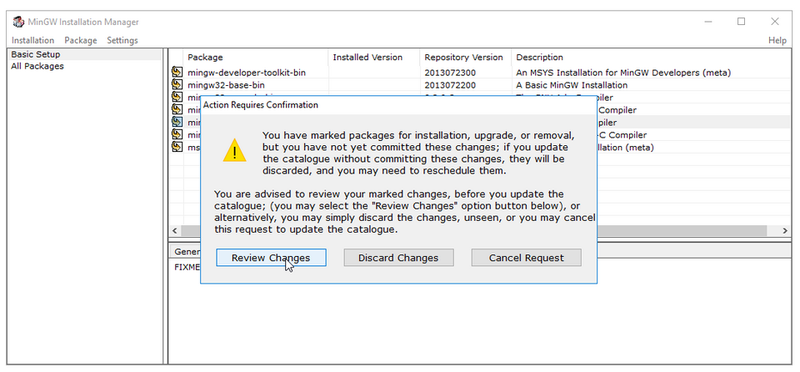Click repository version 2013072300
The image size is (800, 372).
(x=450, y=72)
